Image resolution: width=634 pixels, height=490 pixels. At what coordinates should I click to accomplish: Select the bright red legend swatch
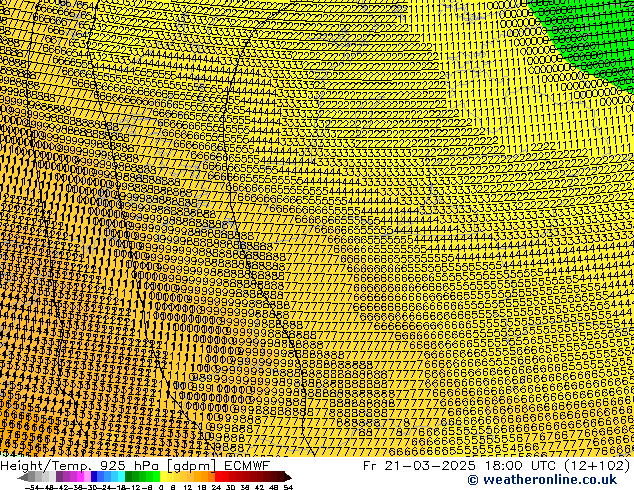coord(219,476)
